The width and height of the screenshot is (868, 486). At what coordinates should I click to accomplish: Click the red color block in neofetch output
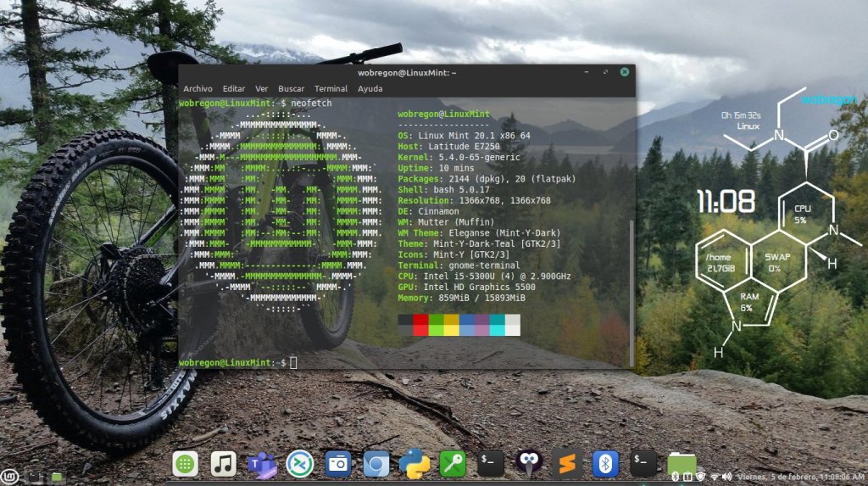(x=420, y=325)
